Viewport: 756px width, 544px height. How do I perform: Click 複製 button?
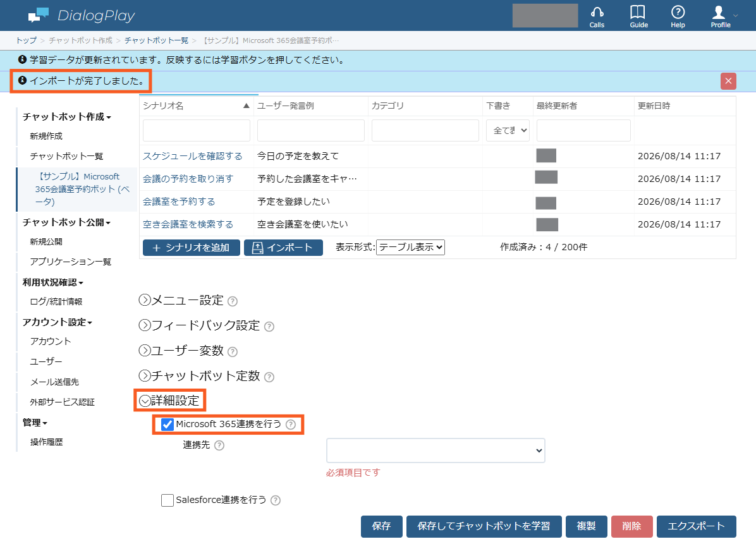click(x=587, y=526)
